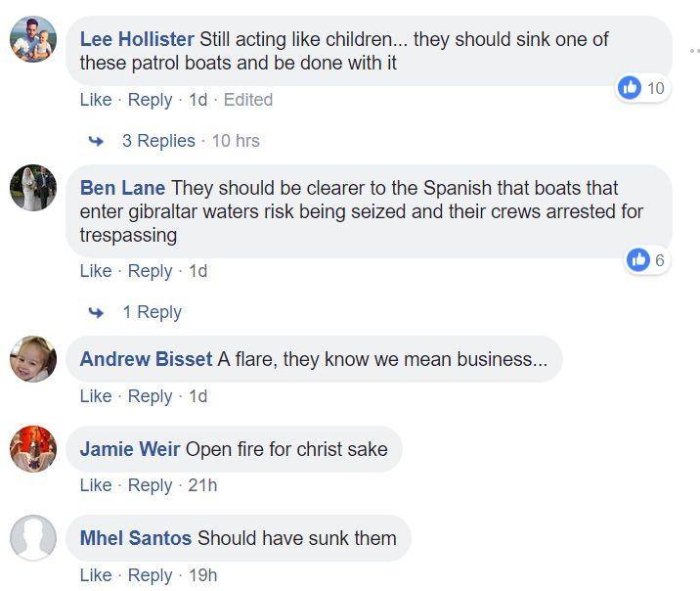This screenshot has height=591, width=700.
Task: View edit history via "Edited" label
Action: pyautogui.click(x=248, y=100)
